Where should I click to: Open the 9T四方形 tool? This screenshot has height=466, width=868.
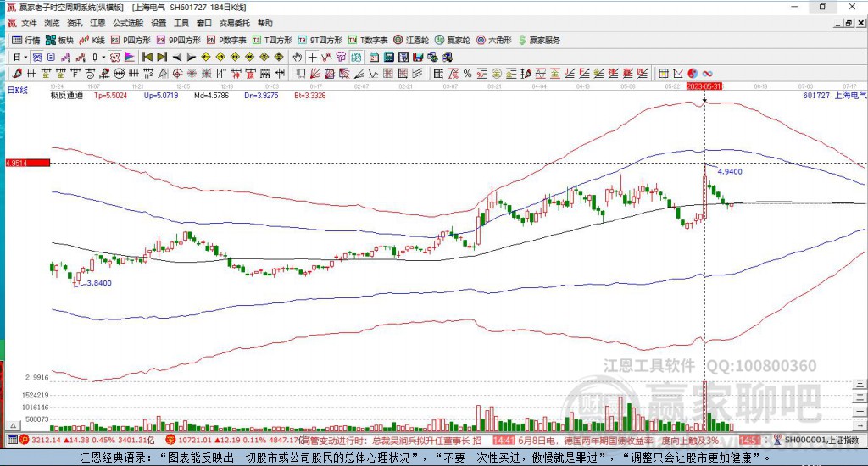click(320, 40)
